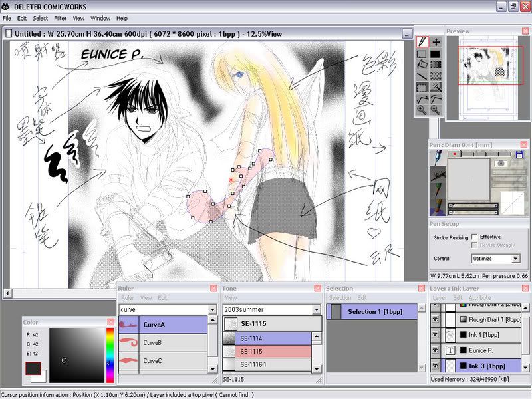The width and height of the screenshot is (532, 399).
Task: Toggle the Effective stroke revising checkbox
Action: point(475,237)
